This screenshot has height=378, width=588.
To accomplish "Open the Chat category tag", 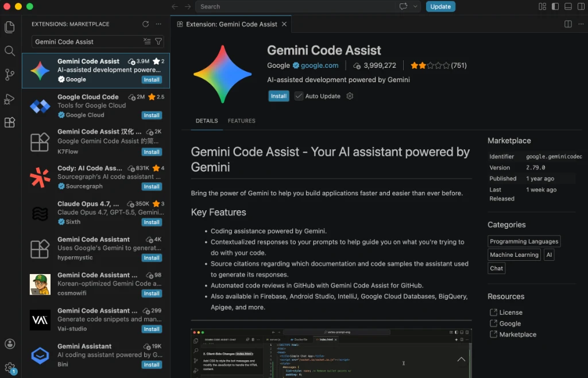I will click(x=496, y=268).
